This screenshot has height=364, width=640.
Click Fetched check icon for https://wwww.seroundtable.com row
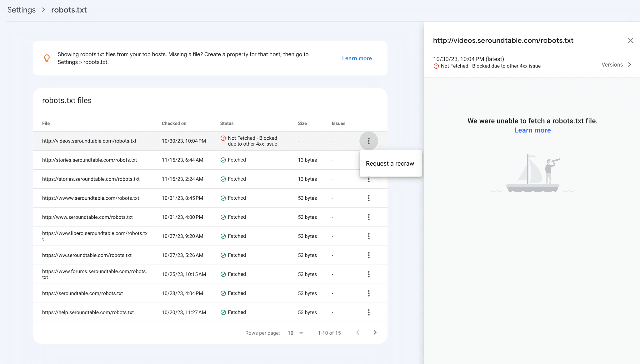(223, 198)
